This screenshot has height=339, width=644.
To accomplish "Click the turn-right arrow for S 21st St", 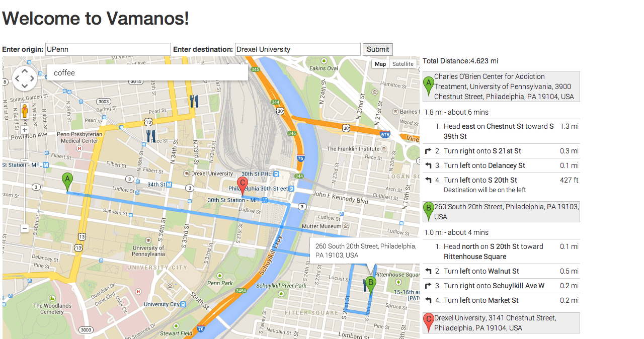I will click(428, 151).
